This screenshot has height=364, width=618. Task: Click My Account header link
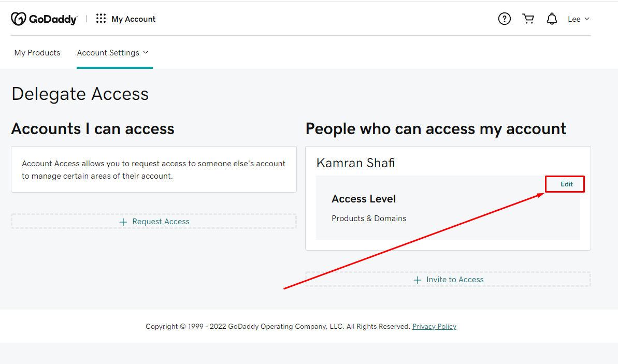[133, 19]
